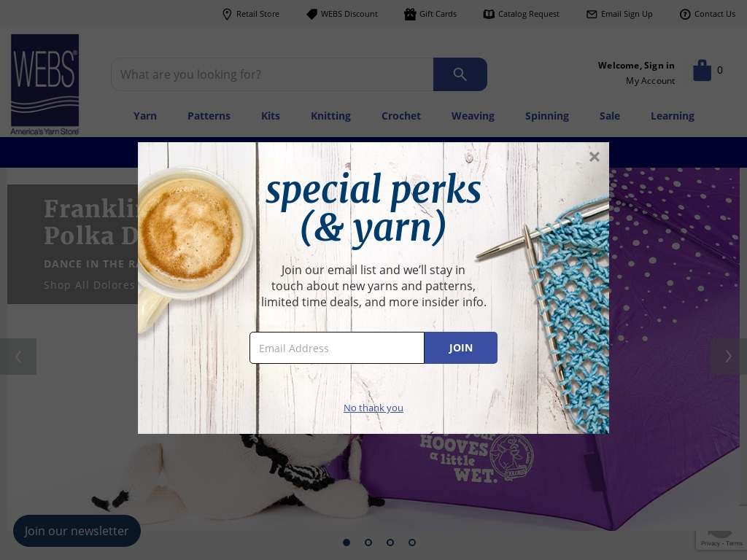Open the shopping bag cart icon
This screenshot has width=747, height=560.
click(702, 71)
